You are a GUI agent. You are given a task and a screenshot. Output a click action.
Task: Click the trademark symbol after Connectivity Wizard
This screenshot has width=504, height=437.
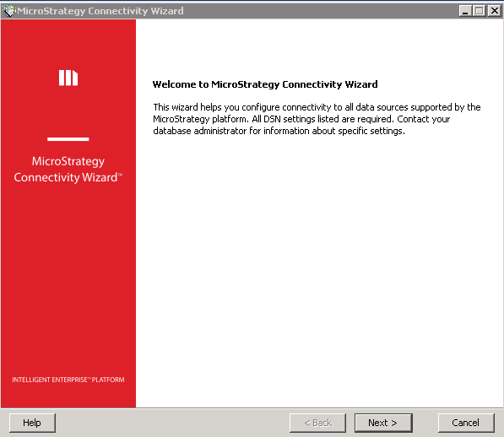[x=120, y=175]
